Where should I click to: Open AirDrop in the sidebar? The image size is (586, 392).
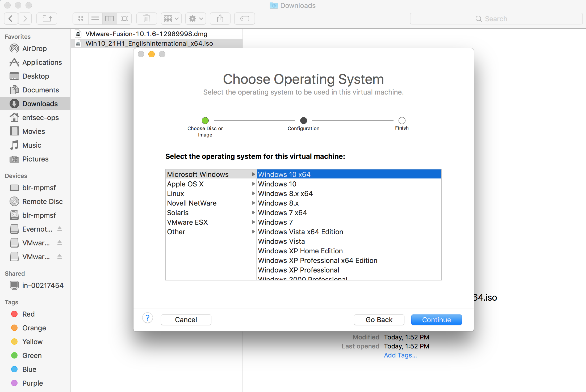tap(35, 49)
